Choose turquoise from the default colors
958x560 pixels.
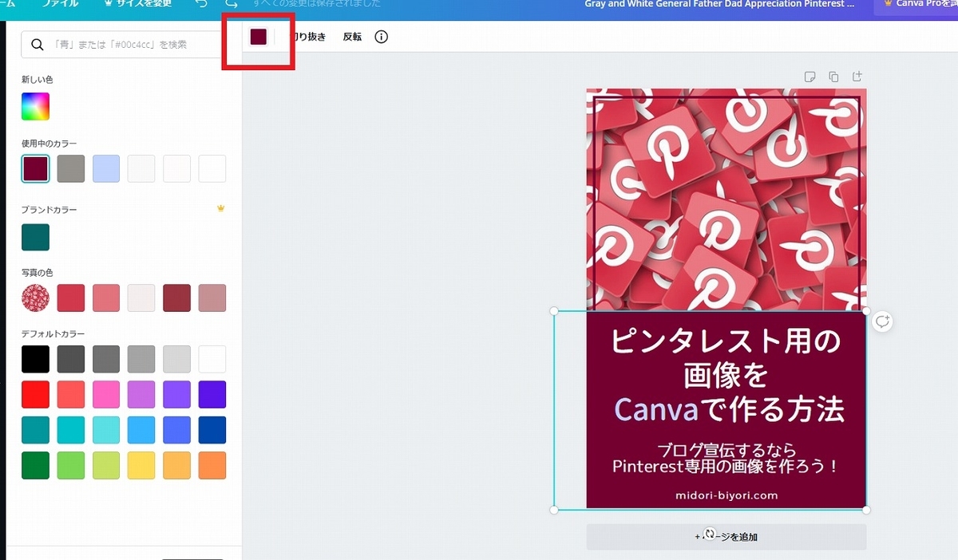coord(71,430)
